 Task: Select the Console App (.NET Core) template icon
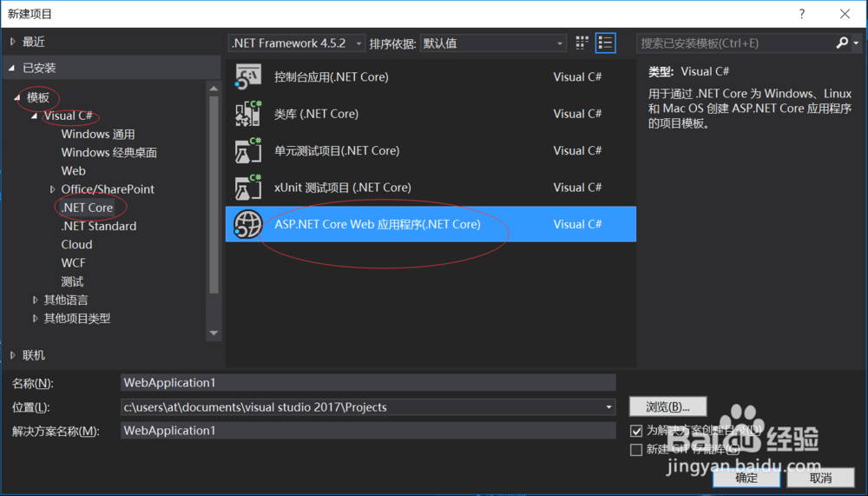[247, 76]
